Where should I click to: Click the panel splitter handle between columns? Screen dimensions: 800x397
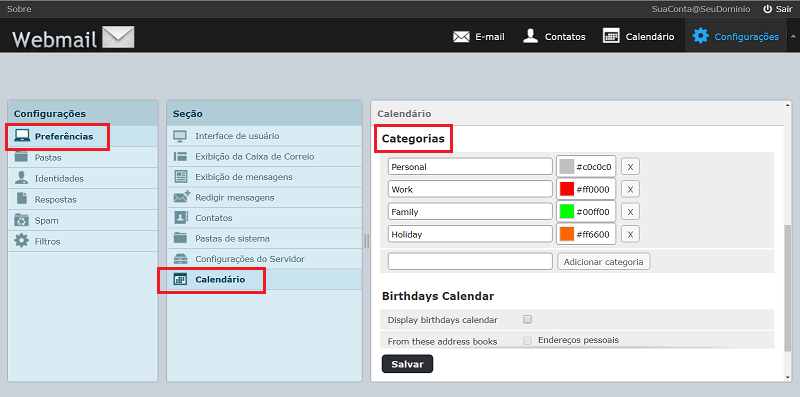(366, 241)
